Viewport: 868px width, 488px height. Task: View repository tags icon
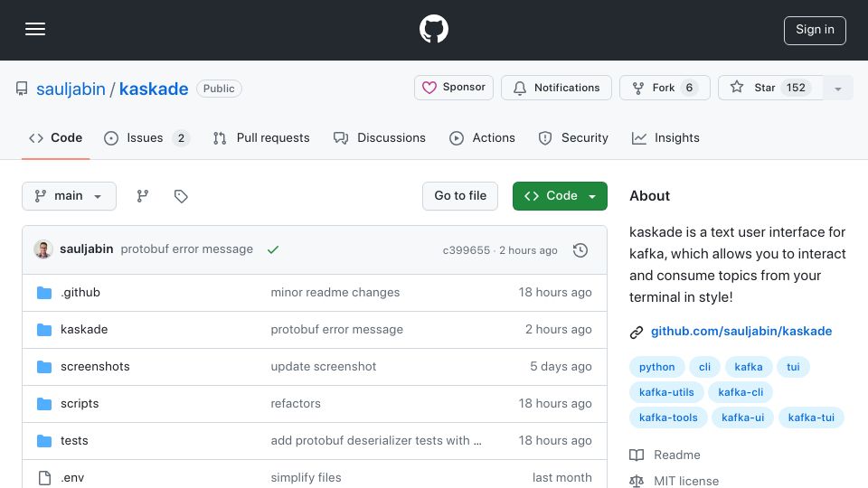pos(181,196)
